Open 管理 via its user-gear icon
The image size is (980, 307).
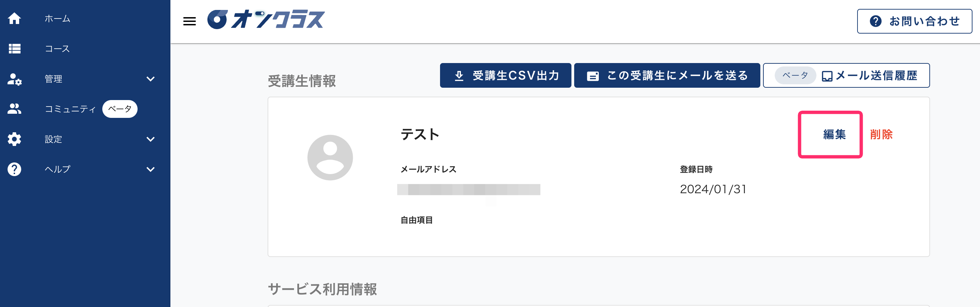(14, 79)
